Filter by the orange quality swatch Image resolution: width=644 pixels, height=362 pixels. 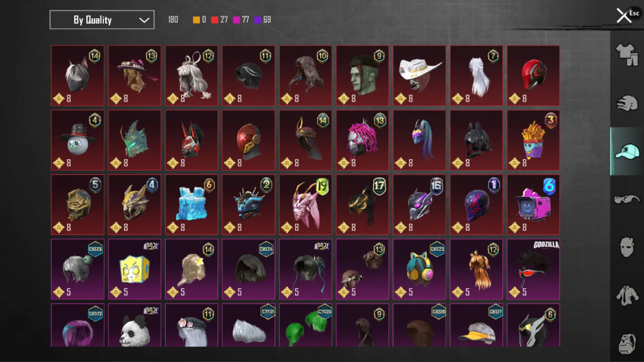(196, 20)
